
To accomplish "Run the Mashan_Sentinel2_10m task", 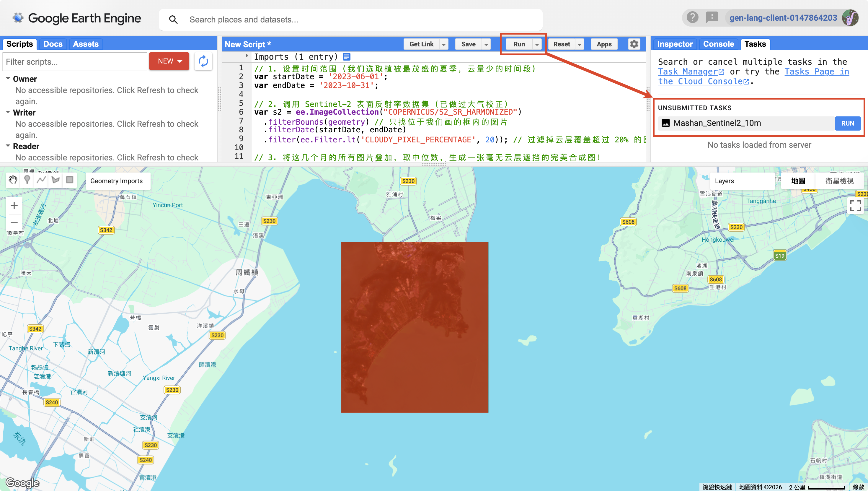I will tap(847, 123).
